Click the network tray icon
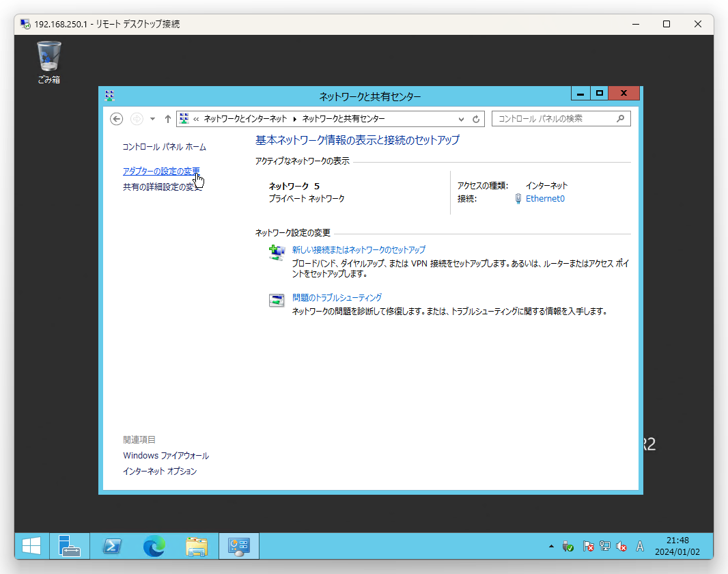This screenshot has width=728, height=574. [605, 547]
